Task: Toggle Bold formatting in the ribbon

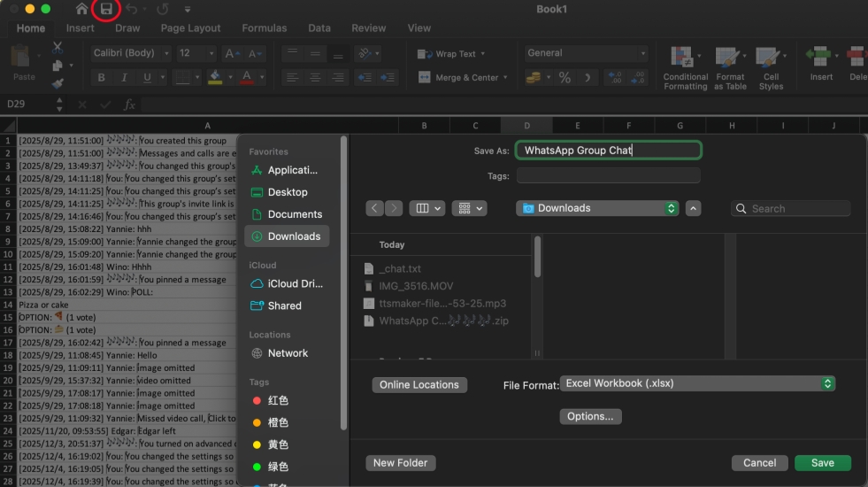Action: [x=102, y=78]
